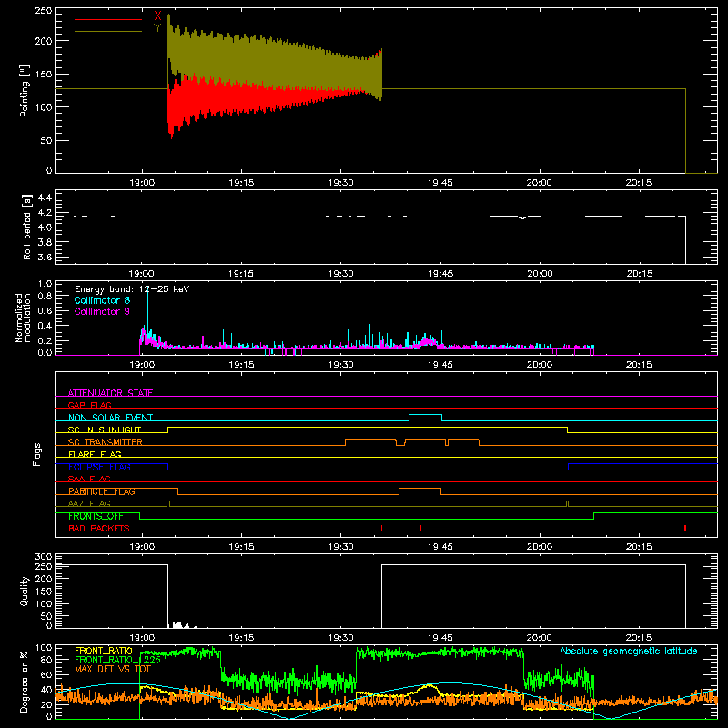Click the red X legend line sample
This screenshot has width=728, height=728.
[x=108, y=19]
